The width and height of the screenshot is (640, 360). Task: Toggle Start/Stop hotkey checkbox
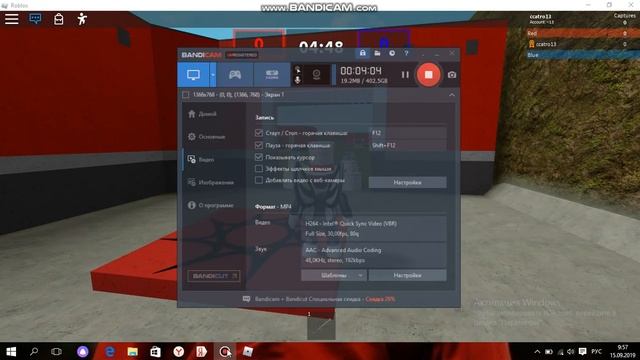pos(258,133)
